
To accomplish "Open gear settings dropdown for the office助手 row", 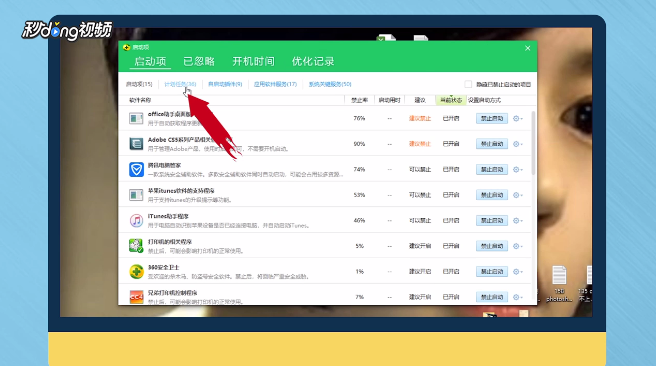I will click(x=518, y=118).
